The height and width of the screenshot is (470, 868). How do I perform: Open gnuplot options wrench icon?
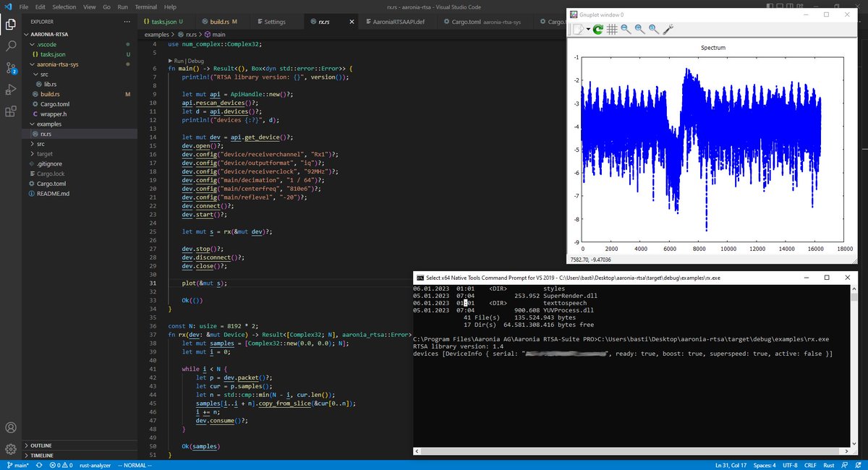(x=668, y=30)
